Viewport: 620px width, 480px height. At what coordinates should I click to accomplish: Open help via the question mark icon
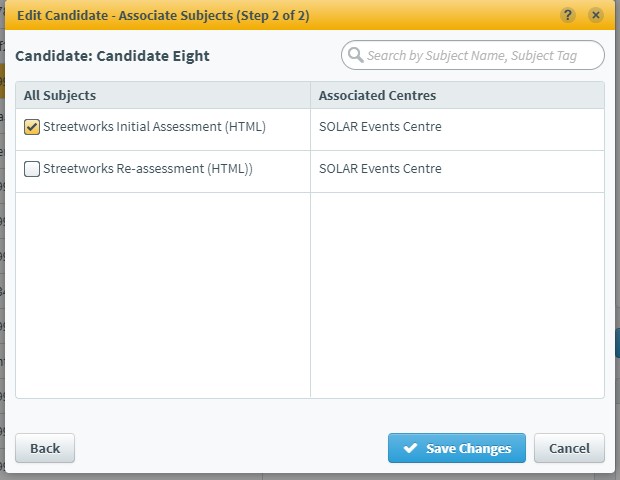click(x=567, y=15)
